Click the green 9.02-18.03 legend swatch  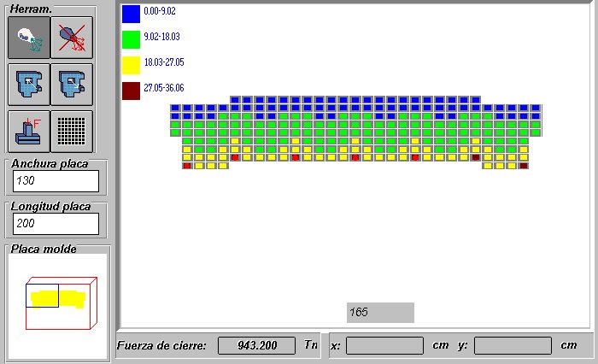131,39
